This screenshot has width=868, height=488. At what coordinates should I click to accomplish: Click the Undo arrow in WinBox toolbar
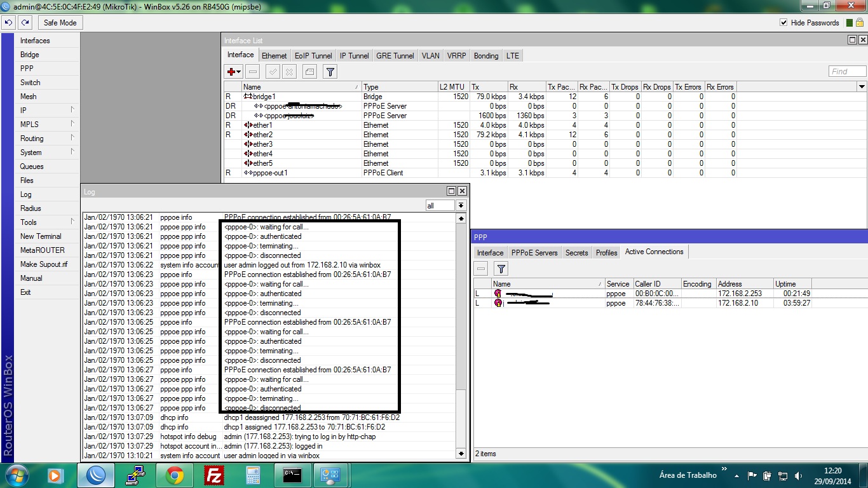(8, 22)
